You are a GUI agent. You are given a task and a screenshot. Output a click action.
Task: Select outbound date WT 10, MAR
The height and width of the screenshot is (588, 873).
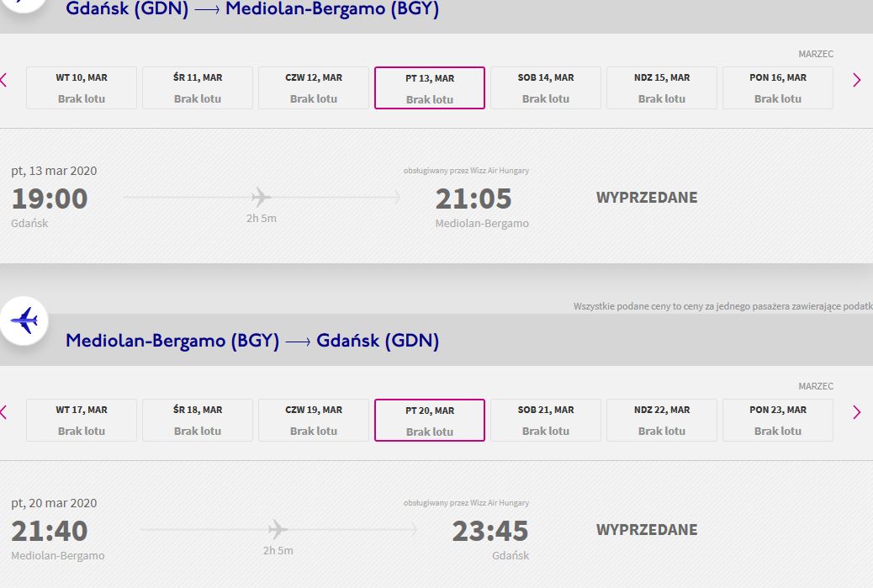point(82,87)
